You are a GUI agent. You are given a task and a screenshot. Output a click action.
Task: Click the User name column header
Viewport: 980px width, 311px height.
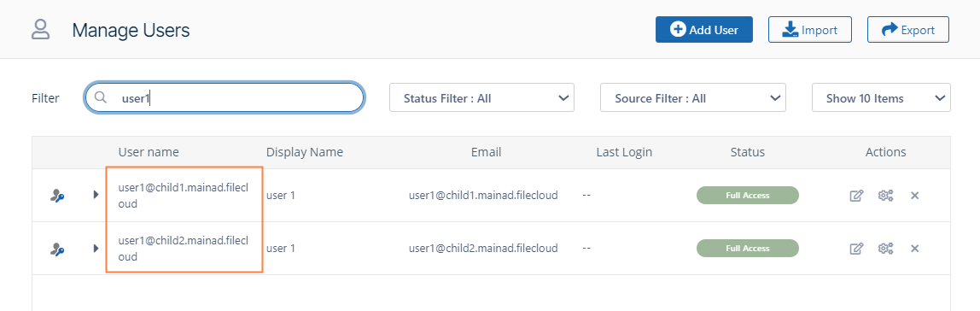[149, 152]
